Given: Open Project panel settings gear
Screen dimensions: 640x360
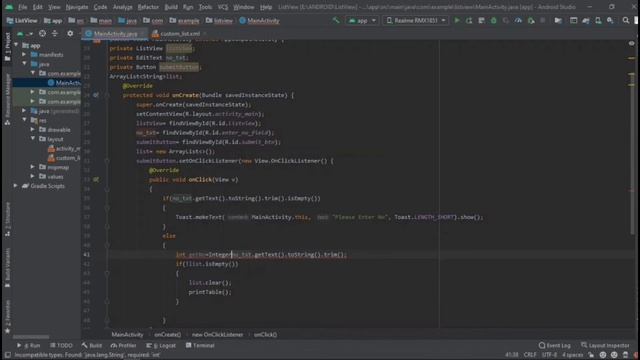Looking at the screenshot, I should (70, 33).
